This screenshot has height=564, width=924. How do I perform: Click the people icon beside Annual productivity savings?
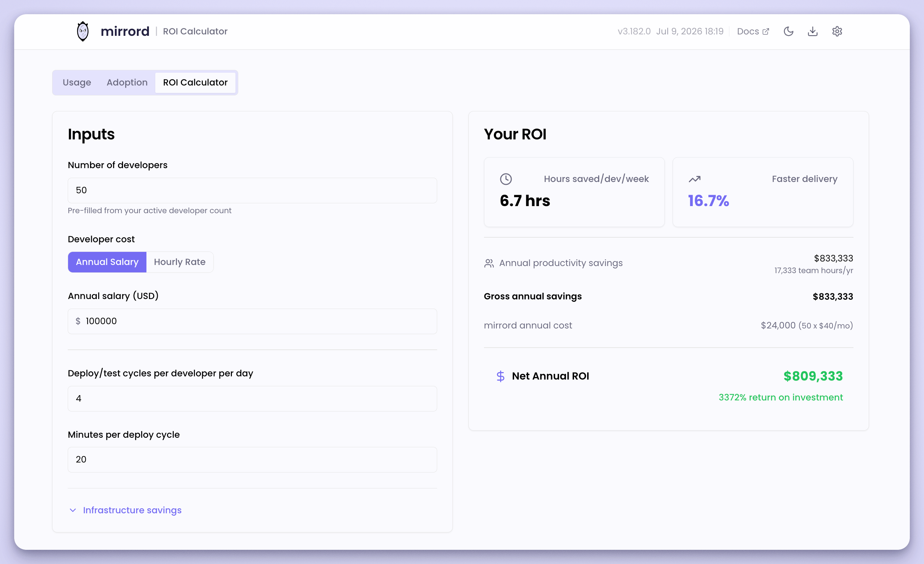click(489, 264)
